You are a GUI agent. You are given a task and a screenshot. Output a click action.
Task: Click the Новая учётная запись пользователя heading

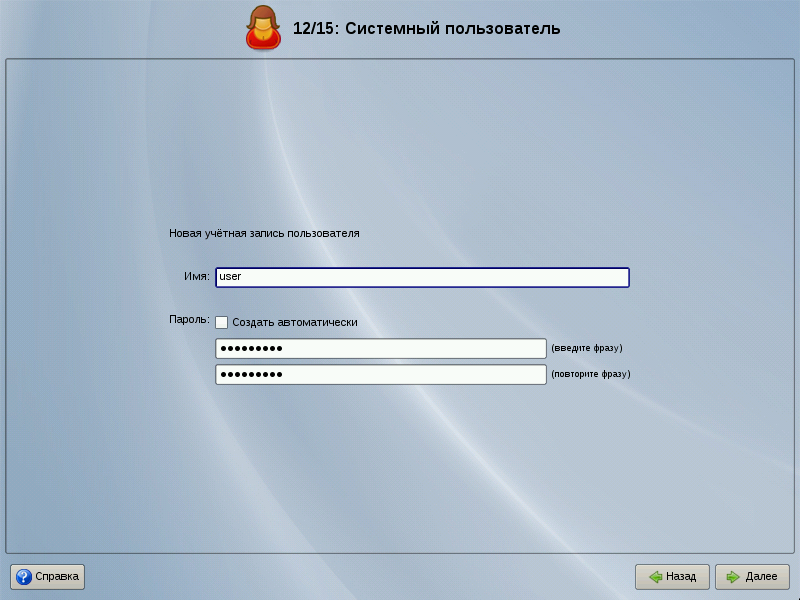(264, 233)
